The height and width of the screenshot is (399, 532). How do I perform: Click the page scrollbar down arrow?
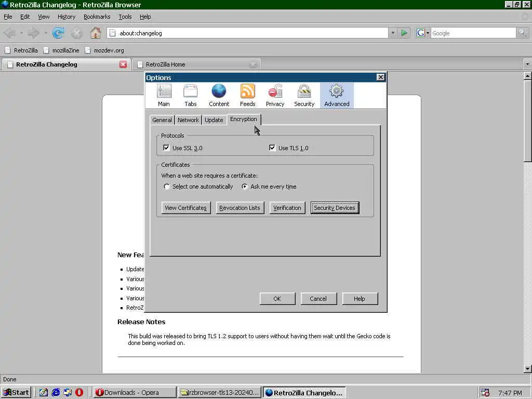(x=527, y=368)
